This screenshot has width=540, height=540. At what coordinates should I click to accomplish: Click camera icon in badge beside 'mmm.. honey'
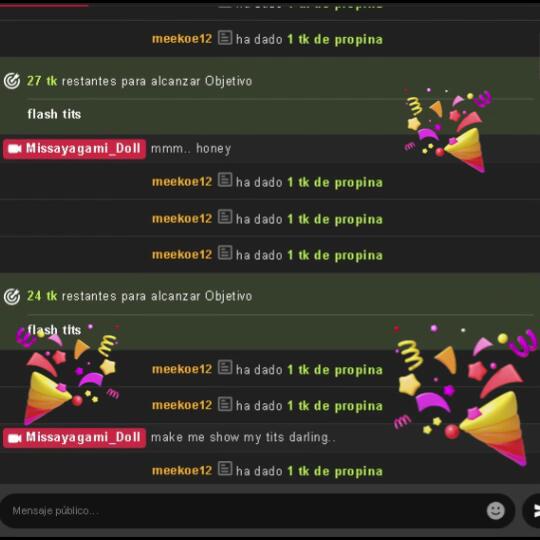[x=14, y=149]
